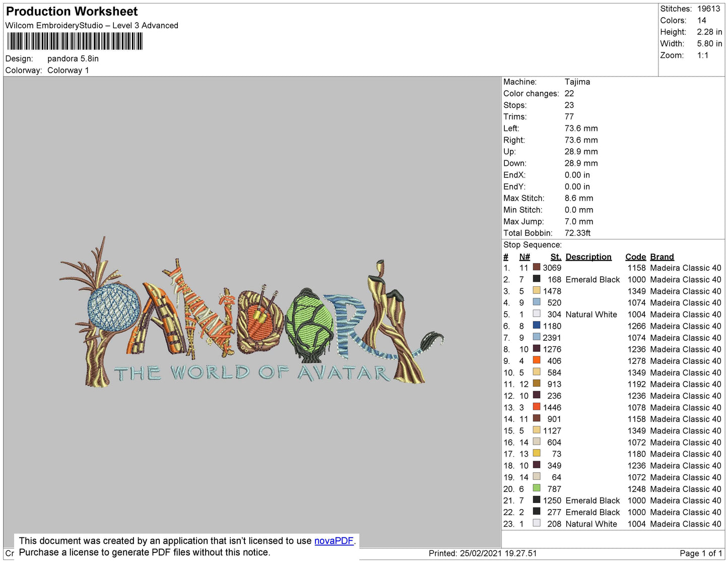Click the design name pandora 5.8in

[73, 58]
